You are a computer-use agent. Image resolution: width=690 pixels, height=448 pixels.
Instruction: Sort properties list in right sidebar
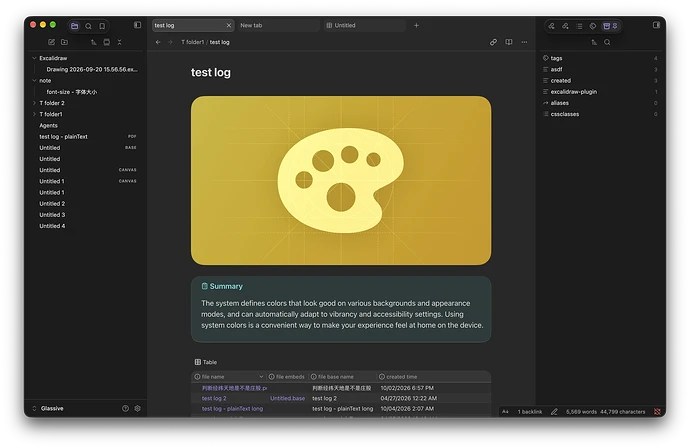tap(594, 42)
